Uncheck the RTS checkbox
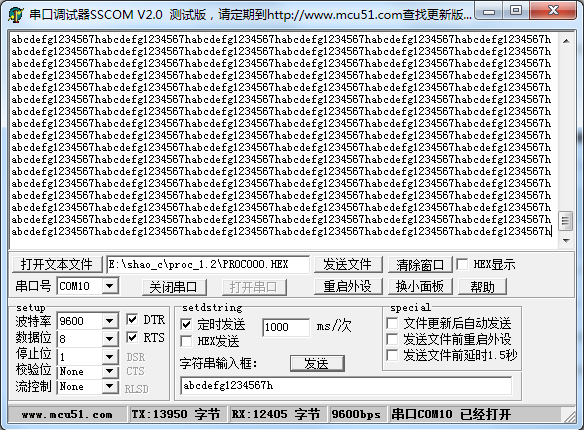 132,337
